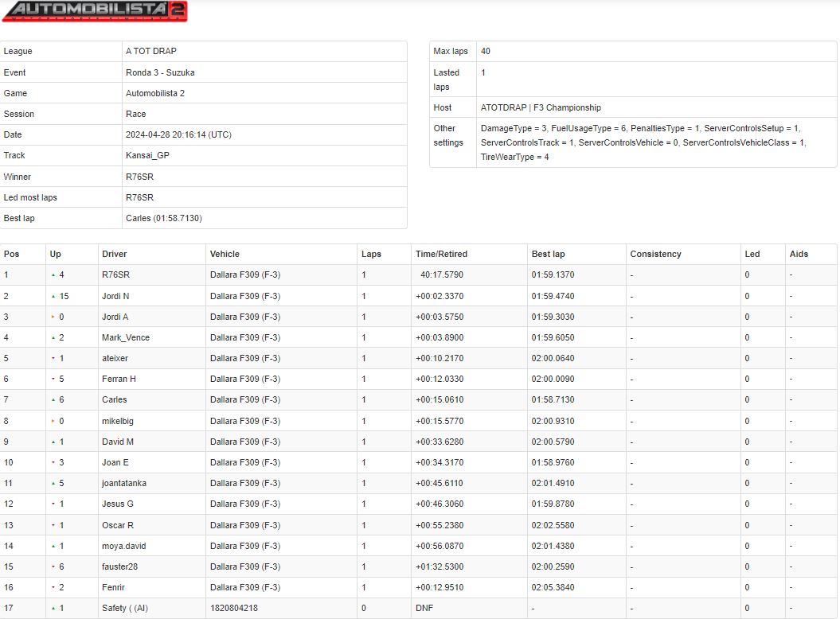Click gap time +00:02.3370
840x619 pixels.
[440, 296]
